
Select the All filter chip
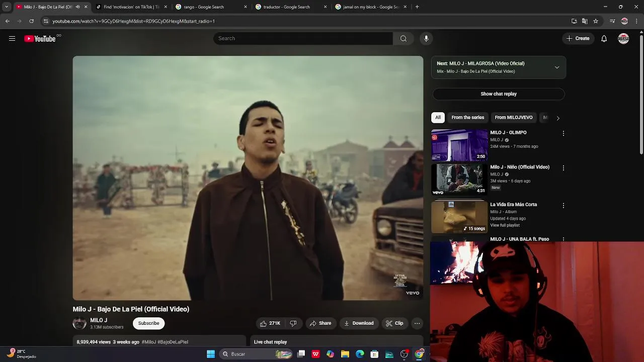pyautogui.click(x=438, y=118)
